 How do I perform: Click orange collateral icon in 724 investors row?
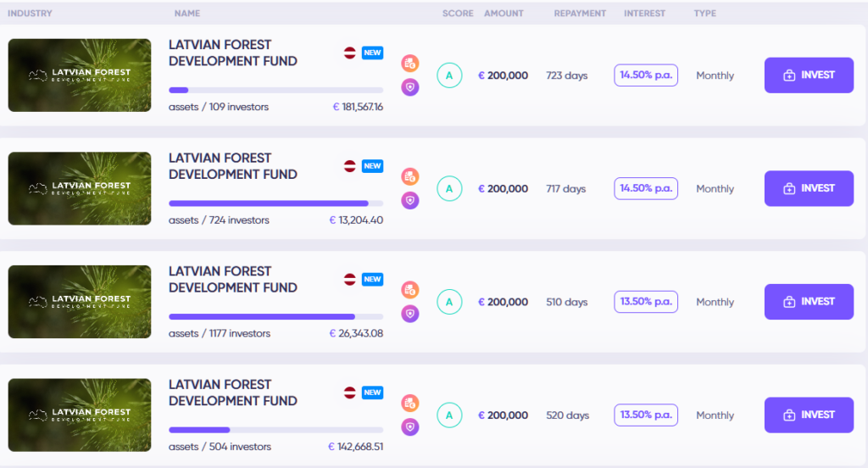(x=410, y=176)
